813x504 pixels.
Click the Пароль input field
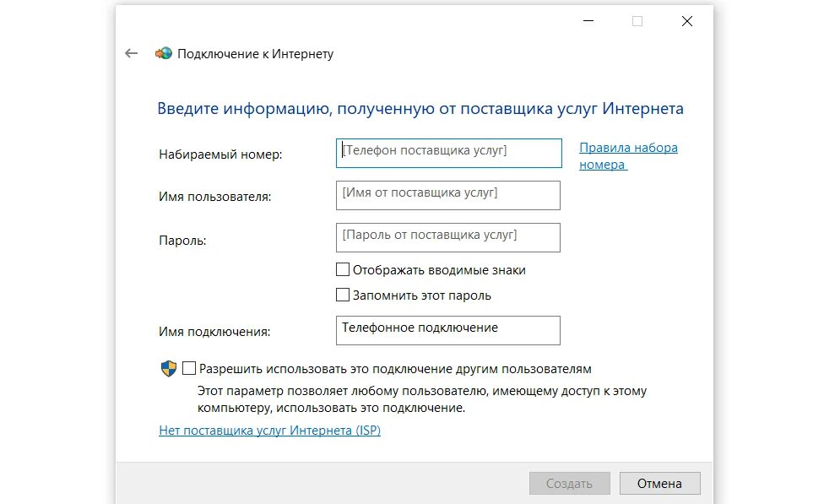(448, 237)
